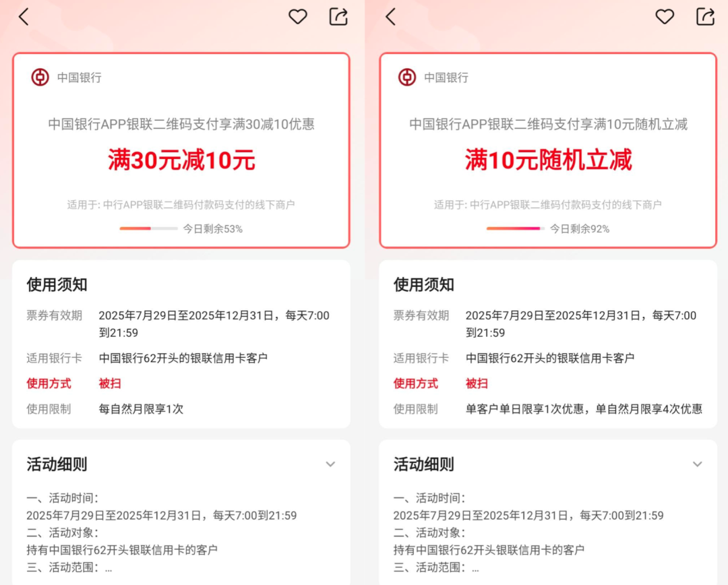This screenshot has width=728, height=585.
Task: Expand the left 活动细则 section
Action: [x=330, y=464]
